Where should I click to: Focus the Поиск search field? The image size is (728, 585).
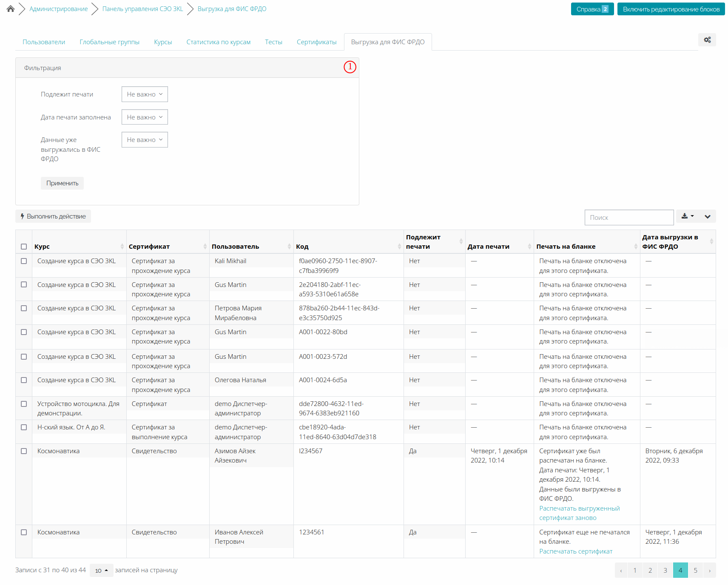tap(629, 217)
